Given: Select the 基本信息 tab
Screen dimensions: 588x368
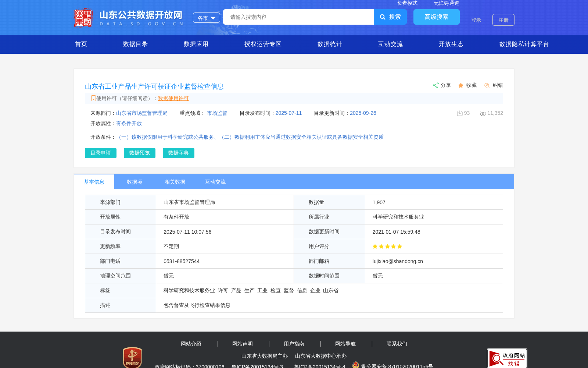Looking at the screenshot, I should pyautogui.click(x=94, y=182).
